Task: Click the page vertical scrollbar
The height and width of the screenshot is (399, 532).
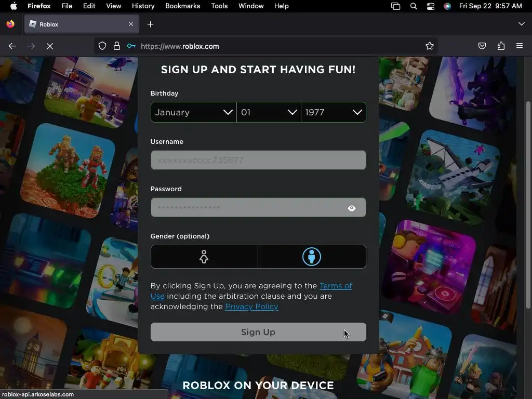Action: pos(528,205)
